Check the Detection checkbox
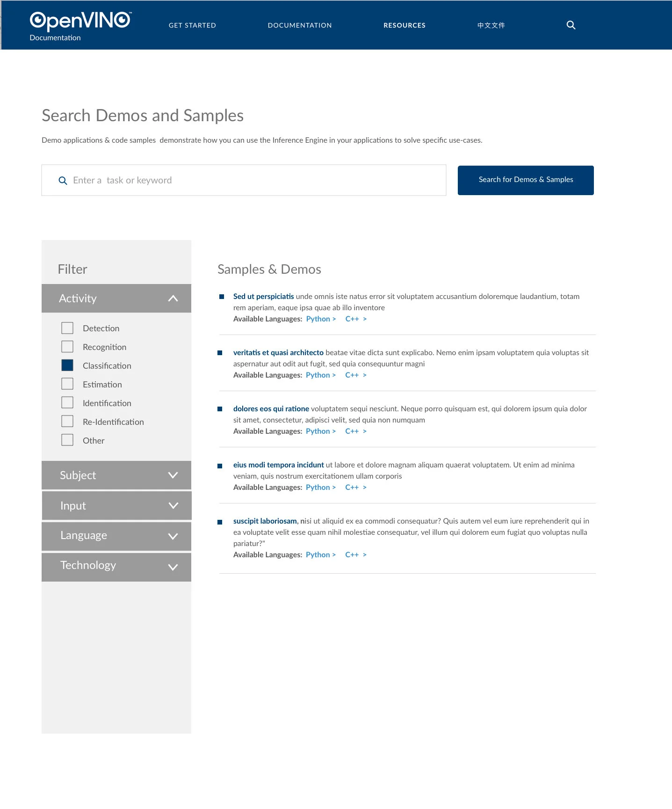This screenshot has width=672, height=809. 67,328
